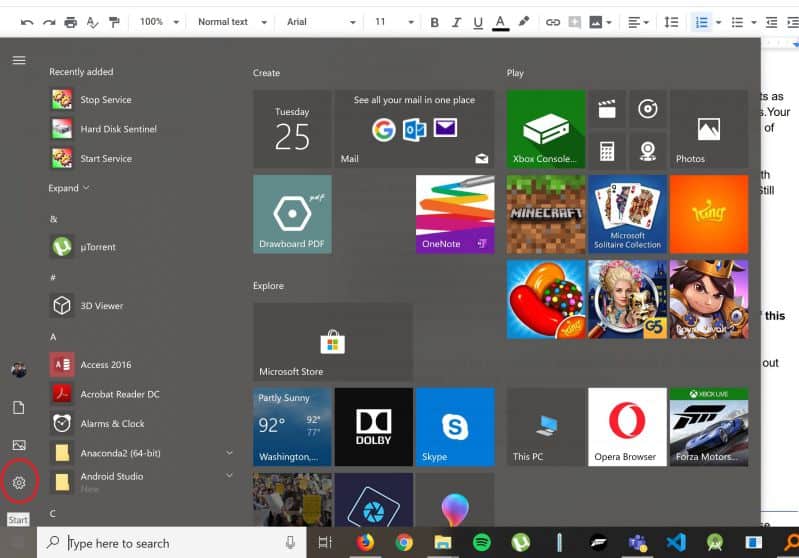The image size is (799, 558).
Task: Open the text alignment dropdown
Action: coord(638,22)
